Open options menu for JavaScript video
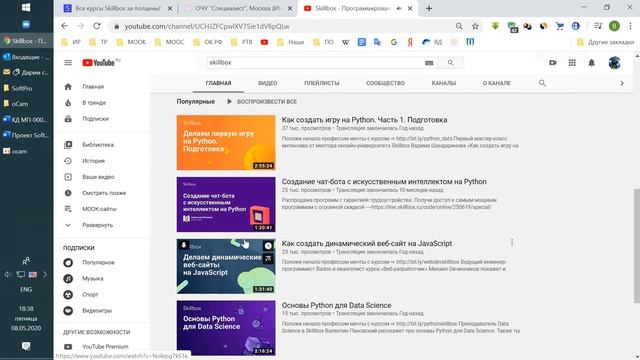Viewport: 640px width, 360px height. coord(512,242)
